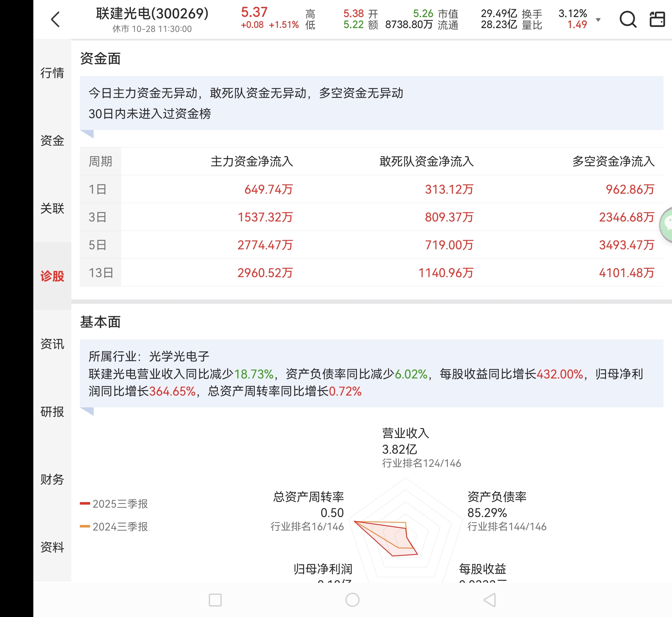Open the search magnifier icon

[628, 19]
